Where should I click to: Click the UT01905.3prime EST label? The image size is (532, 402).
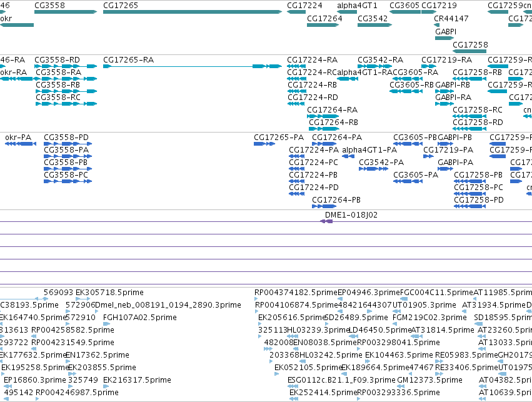tap(424, 305)
